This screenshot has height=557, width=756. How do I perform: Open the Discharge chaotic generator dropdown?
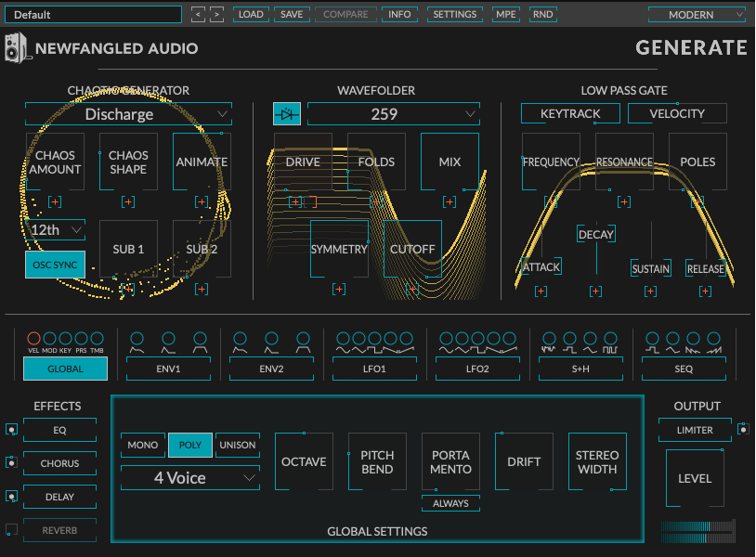click(x=127, y=113)
